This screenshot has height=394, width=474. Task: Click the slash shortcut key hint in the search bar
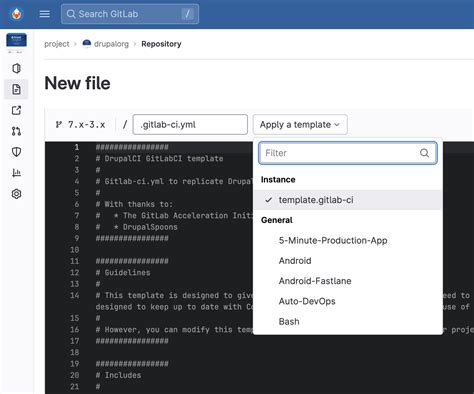(188, 14)
